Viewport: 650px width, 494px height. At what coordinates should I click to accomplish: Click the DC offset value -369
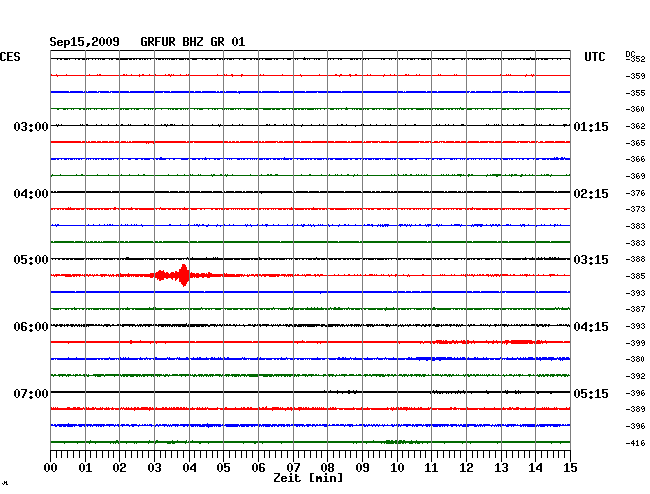tap(635, 176)
